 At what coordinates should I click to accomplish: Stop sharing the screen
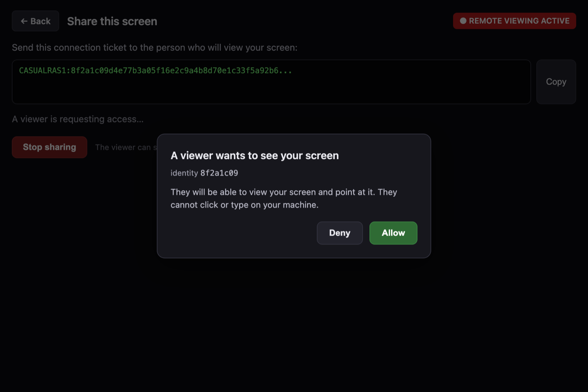click(50, 147)
